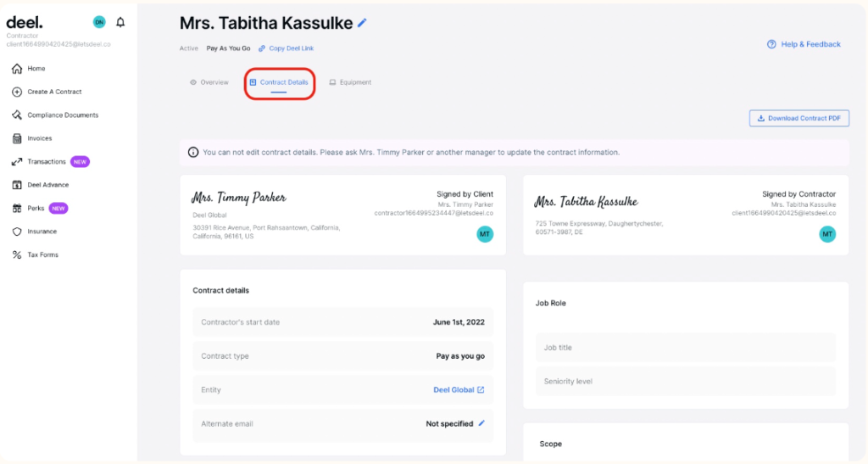Viewport: 868px width, 464px height.
Task: Click the MT avatar on contractor signature card
Action: pyautogui.click(x=827, y=234)
